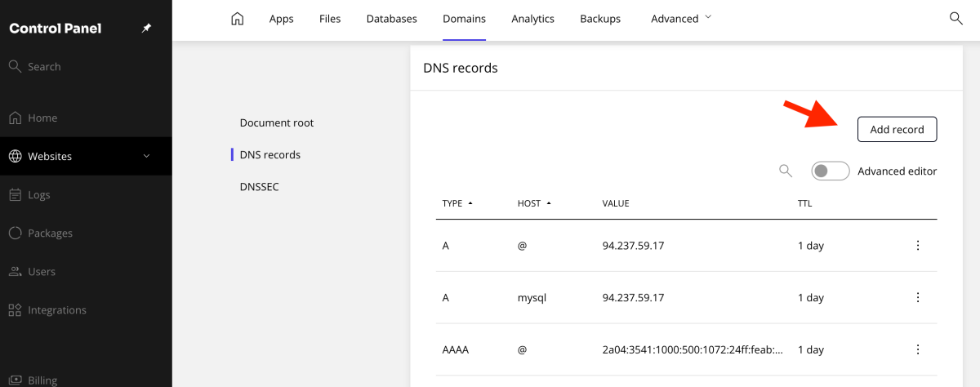Switch to the Databases tab
The width and height of the screenshot is (980, 387).
click(391, 19)
